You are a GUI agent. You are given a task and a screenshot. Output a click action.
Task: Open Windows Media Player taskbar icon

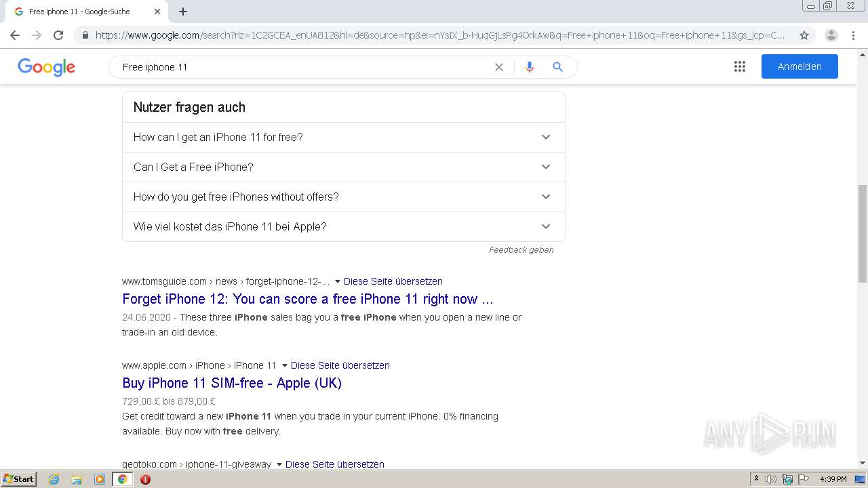click(100, 479)
